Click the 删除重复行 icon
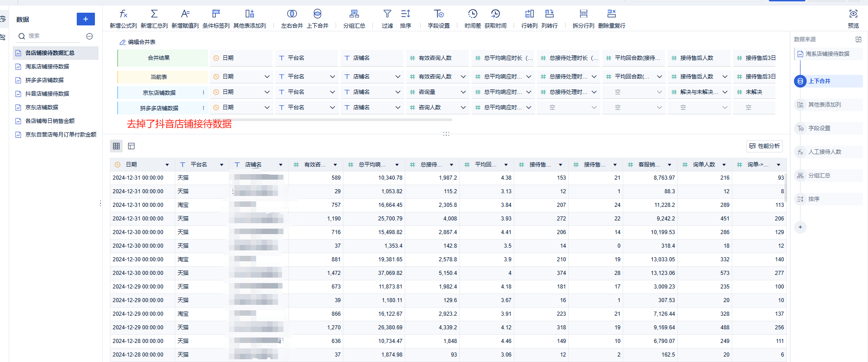868x362 pixels. 612,14
